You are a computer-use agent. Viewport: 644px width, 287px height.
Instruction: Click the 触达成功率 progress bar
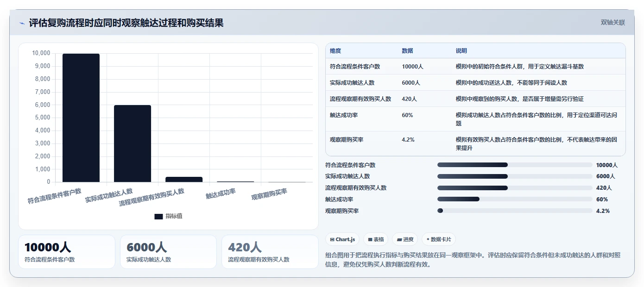pyautogui.click(x=515, y=199)
